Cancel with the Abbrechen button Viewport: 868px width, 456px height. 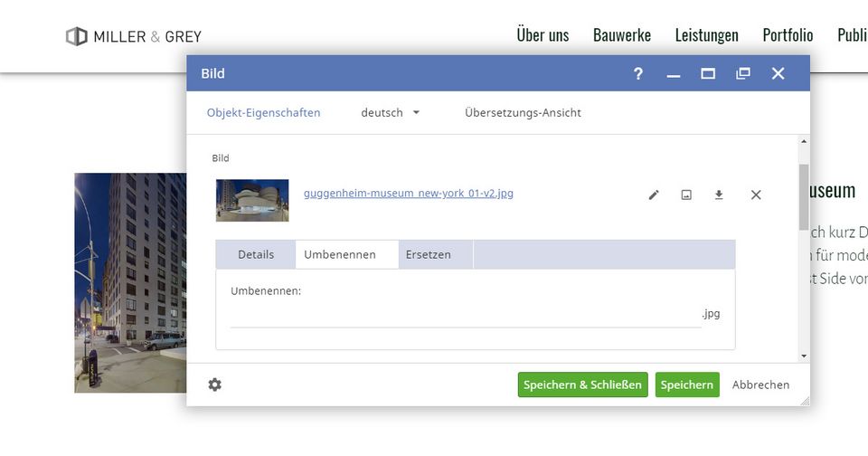click(x=760, y=385)
